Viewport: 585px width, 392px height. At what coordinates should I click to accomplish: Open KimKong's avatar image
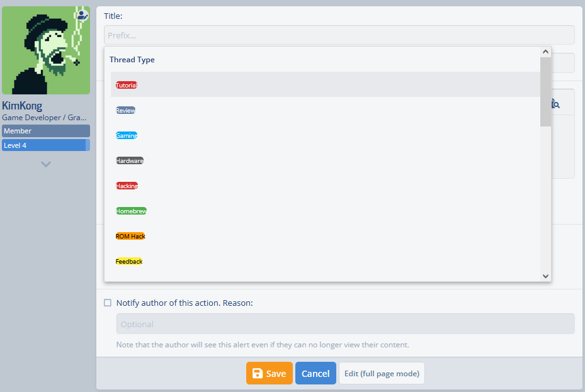point(46,50)
